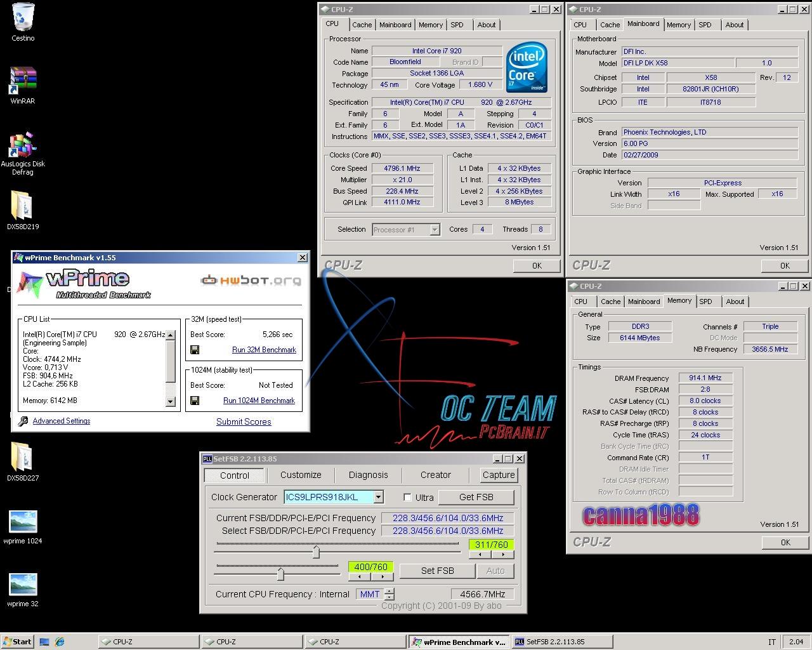
Task: Click the Advanced Settings key icon
Action: pos(23,421)
